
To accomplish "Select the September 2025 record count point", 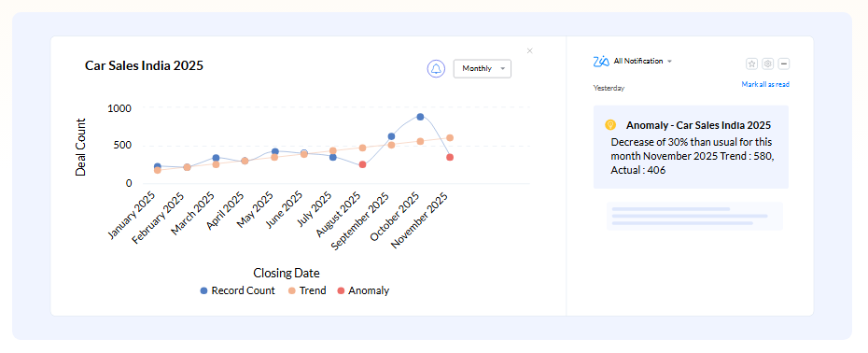I will (x=391, y=136).
